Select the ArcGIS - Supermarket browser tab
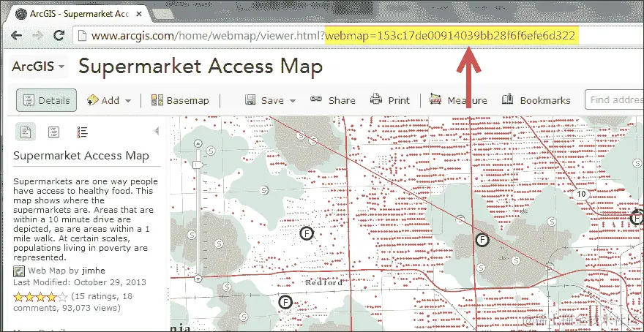Image resolution: width=644 pixels, height=332 pixels. [x=78, y=14]
